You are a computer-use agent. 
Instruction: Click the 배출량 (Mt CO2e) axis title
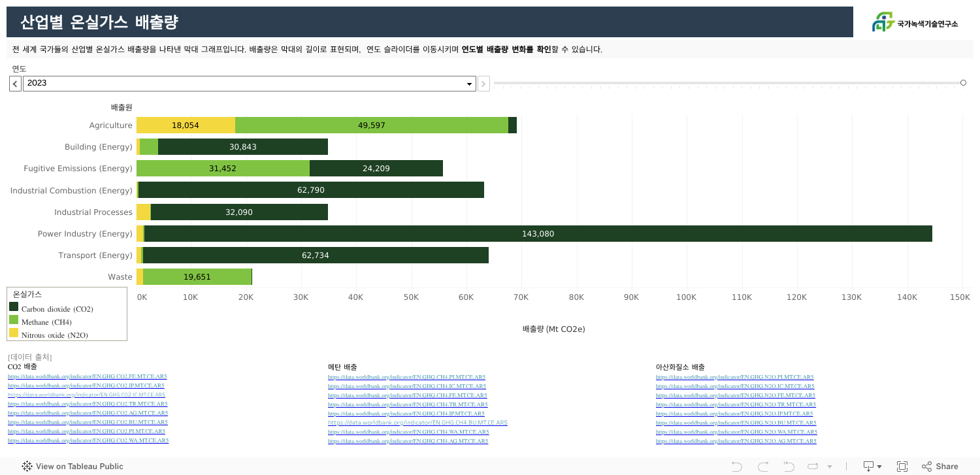point(554,329)
